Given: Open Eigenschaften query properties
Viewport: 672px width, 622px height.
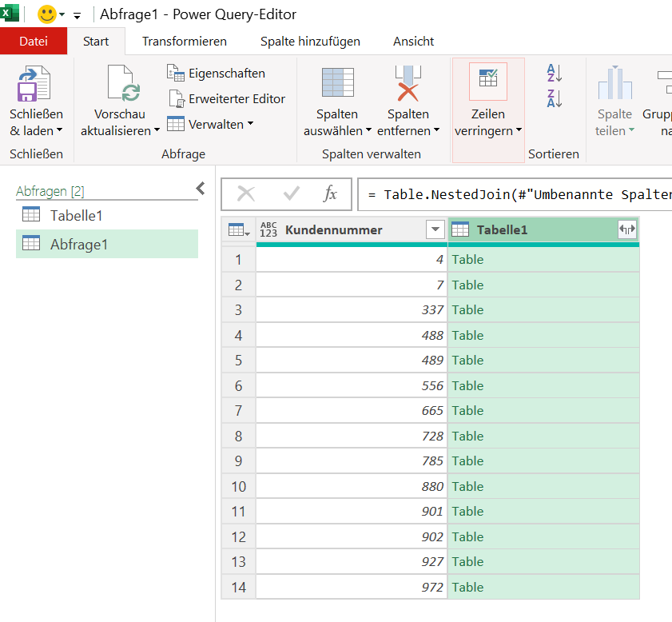Looking at the screenshot, I should 216,74.
